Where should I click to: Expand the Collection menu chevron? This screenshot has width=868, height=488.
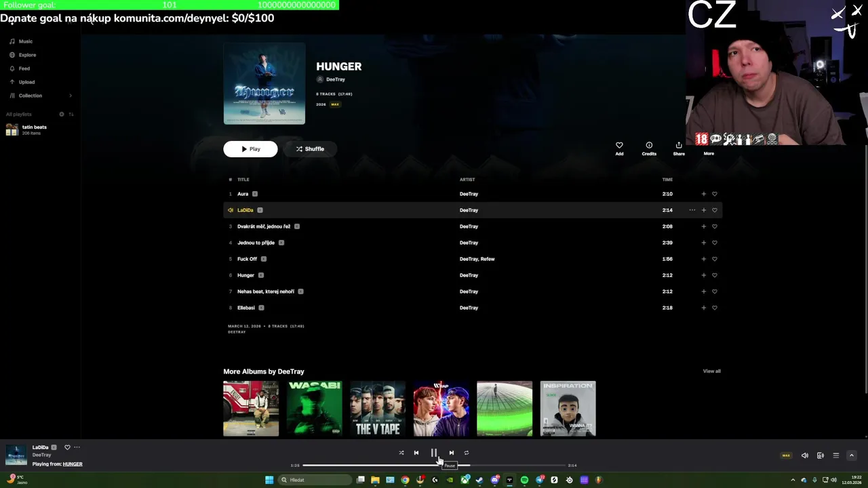(71, 96)
